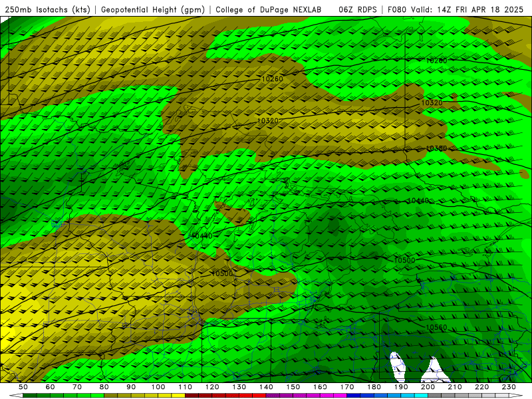Click the "F080 Valid: 14Z FRI APR 18 2025" text
Image resolution: width=532 pixels, height=399 pixels.
(456, 10)
